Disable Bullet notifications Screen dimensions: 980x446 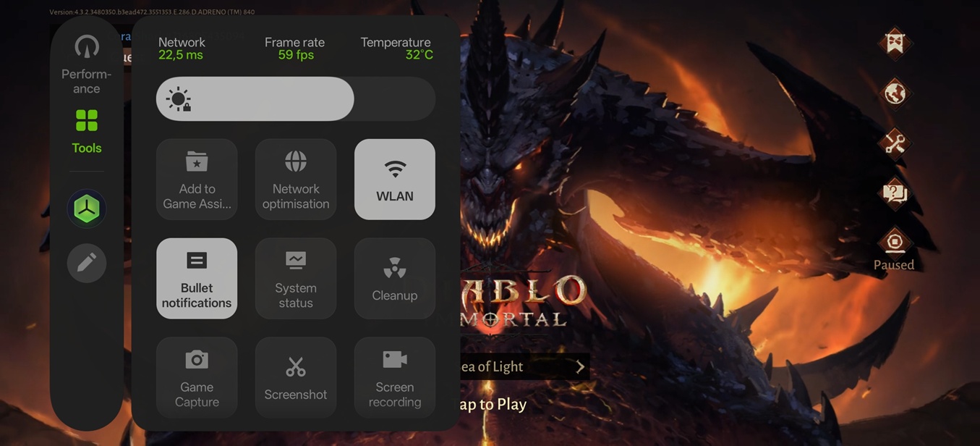point(197,279)
